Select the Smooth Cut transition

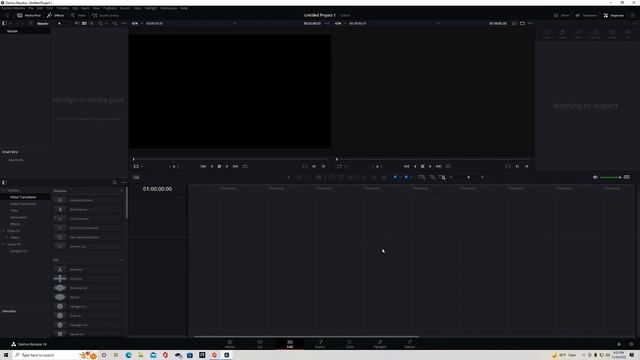coord(88,247)
